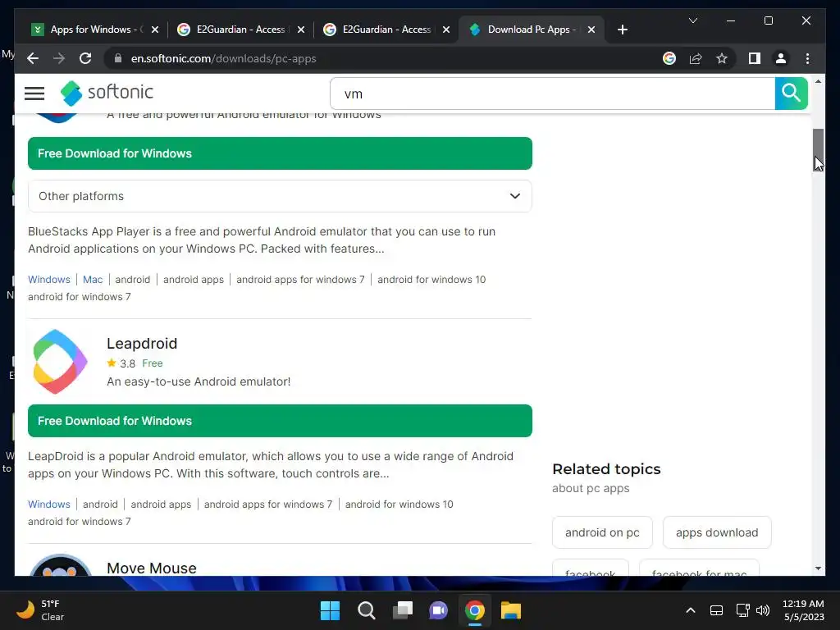Open the browser side panel icon
The image size is (840, 630).
pyautogui.click(x=755, y=58)
